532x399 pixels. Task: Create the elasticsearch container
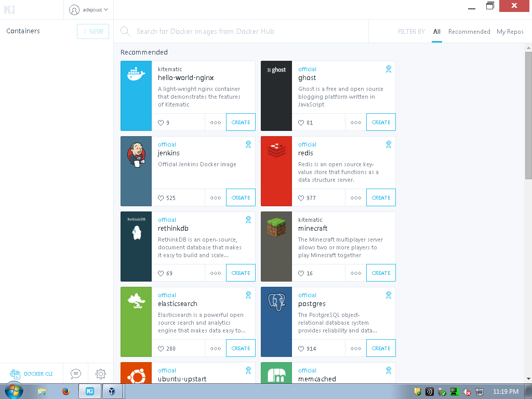click(x=241, y=348)
